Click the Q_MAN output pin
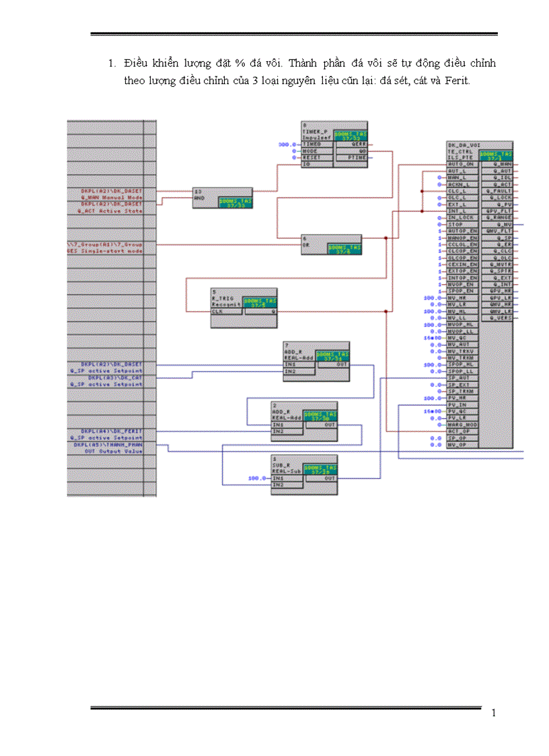The height and width of the screenshot is (756, 549). pyautogui.click(x=503, y=164)
